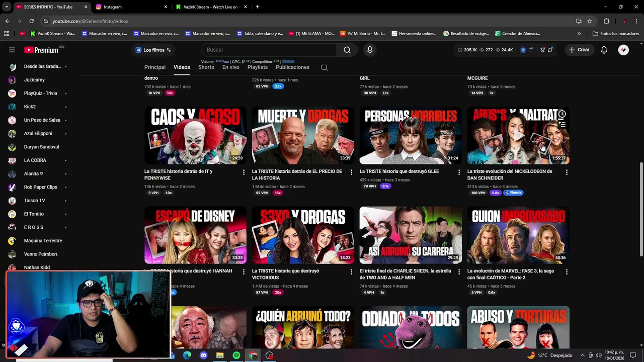Search within channel magnifier icon
Viewport: 644px width, 362px height.
pos(324,67)
